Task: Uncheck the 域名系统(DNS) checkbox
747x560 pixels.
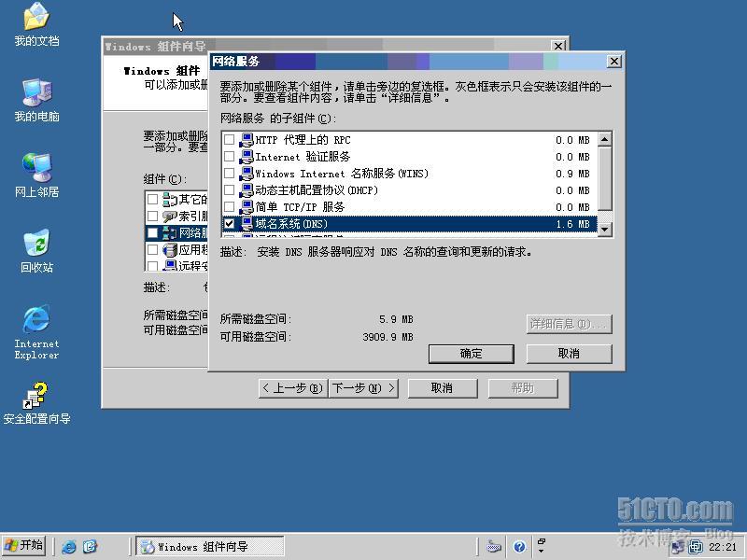Action: [229, 223]
